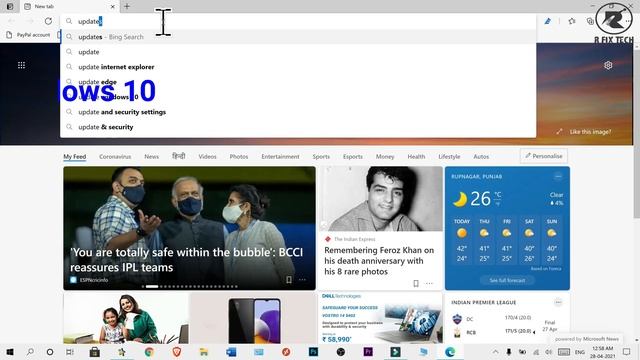
Task: Open weather card more options
Action: tap(558, 176)
